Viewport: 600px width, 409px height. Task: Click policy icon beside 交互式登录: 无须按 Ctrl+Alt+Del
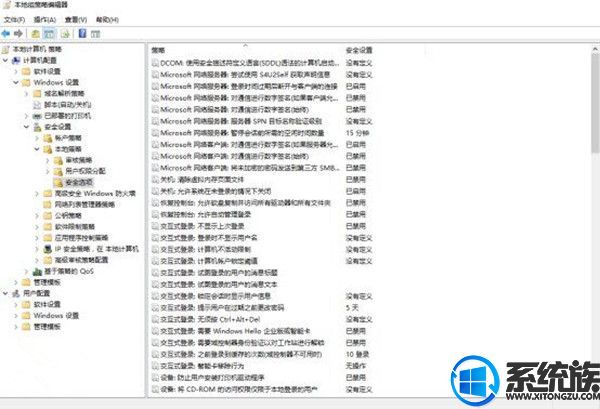[x=155, y=319]
